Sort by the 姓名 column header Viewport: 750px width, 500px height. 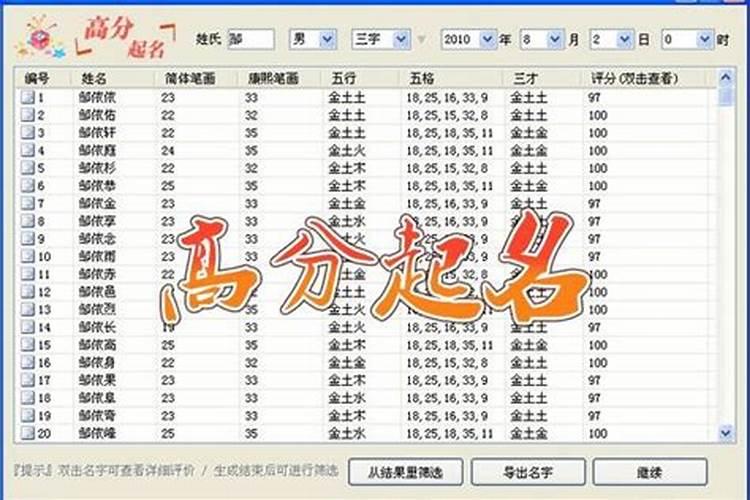[x=112, y=78]
